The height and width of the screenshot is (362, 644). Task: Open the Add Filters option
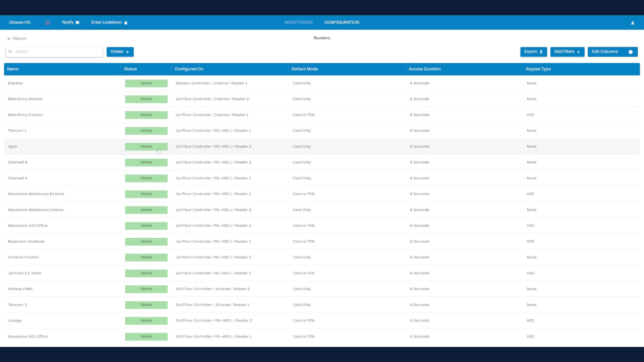tap(567, 52)
